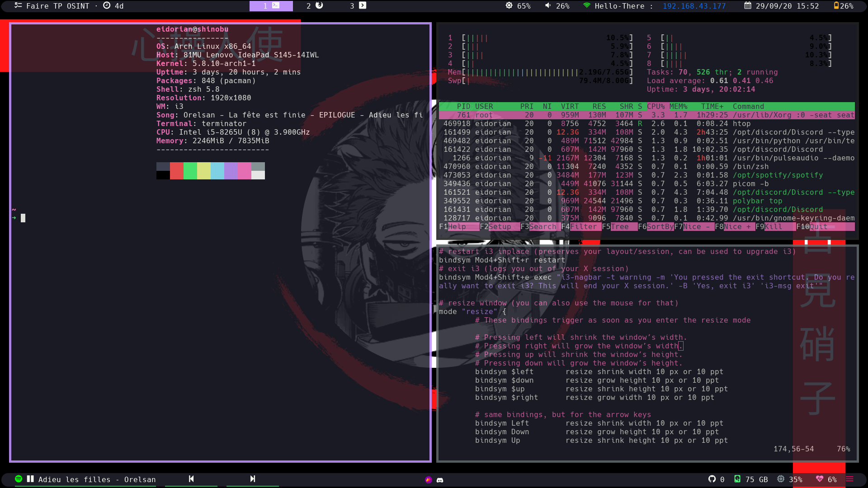Click the Mem usage bar in htop
The width and height of the screenshot is (868, 488).
tap(540, 72)
